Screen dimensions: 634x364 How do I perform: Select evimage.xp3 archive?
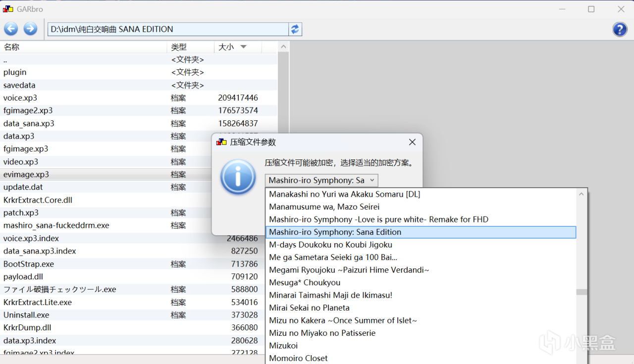106,174
